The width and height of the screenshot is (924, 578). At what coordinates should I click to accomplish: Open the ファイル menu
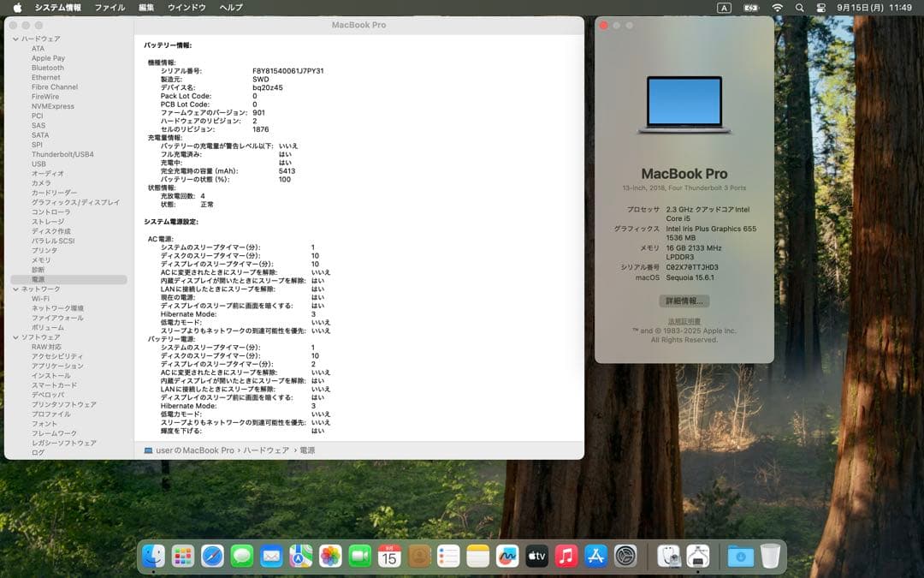[x=110, y=8]
